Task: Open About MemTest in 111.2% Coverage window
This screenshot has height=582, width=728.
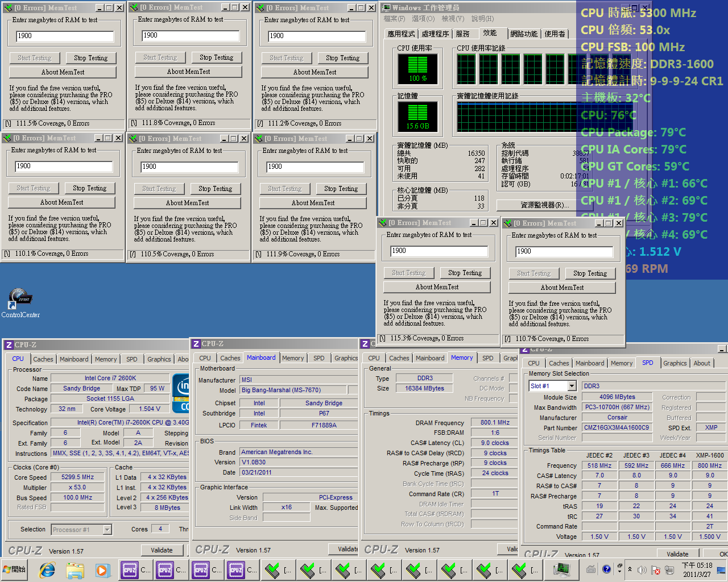Action: pos(315,72)
